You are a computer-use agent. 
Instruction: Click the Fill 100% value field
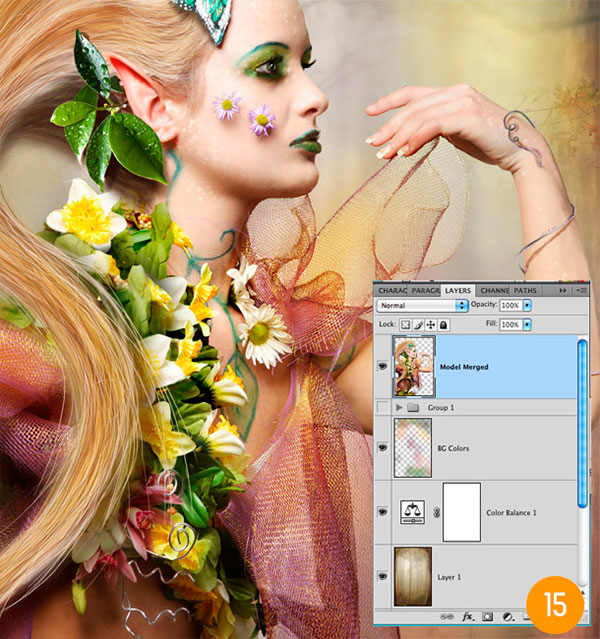coord(511,324)
